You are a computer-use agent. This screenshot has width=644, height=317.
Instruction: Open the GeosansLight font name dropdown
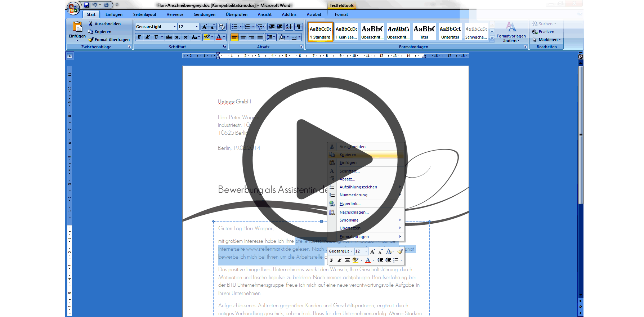pyautogui.click(x=175, y=27)
